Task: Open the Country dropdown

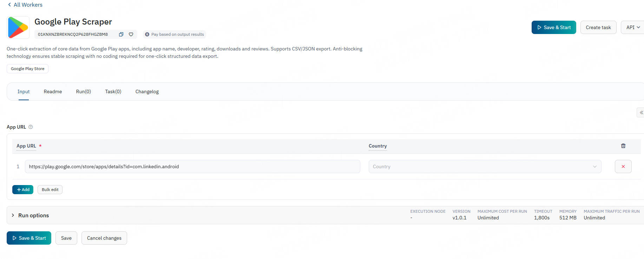Action: 485,166
